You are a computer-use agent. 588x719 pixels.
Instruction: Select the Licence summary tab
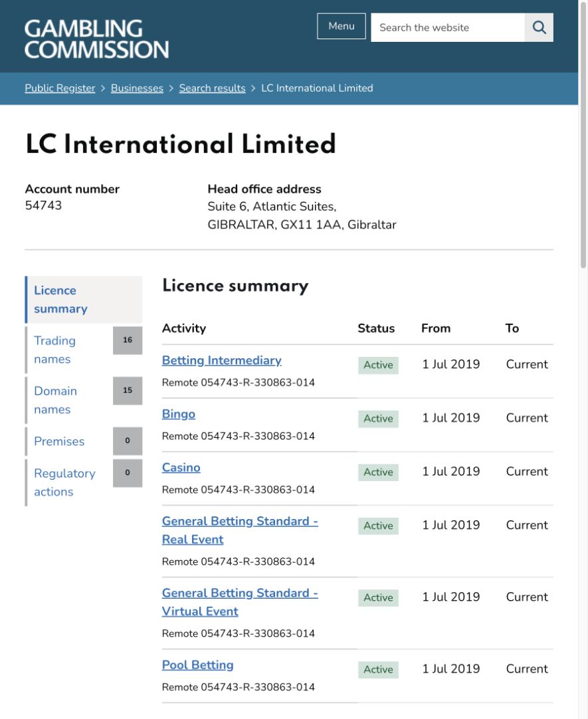pos(84,300)
